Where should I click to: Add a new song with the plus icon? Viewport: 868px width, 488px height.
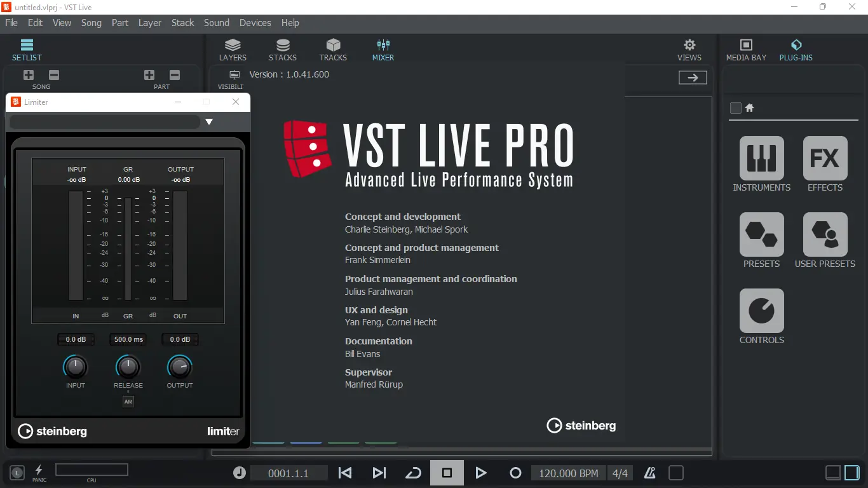pyautogui.click(x=29, y=75)
